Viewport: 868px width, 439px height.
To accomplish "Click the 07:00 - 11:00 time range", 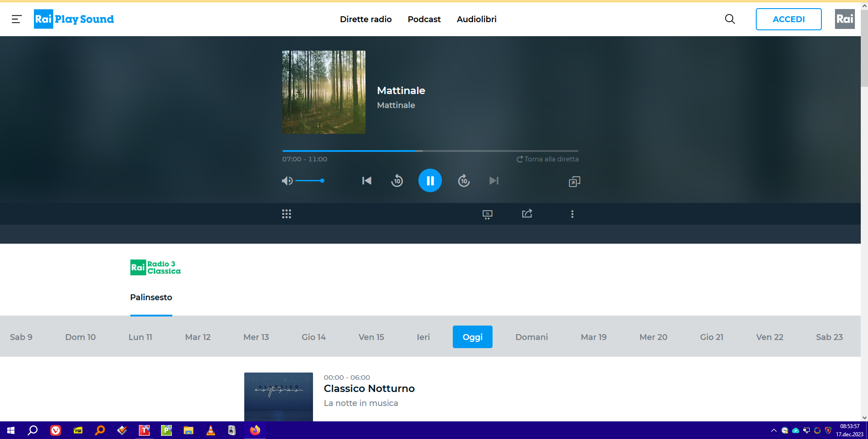I will (305, 159).
